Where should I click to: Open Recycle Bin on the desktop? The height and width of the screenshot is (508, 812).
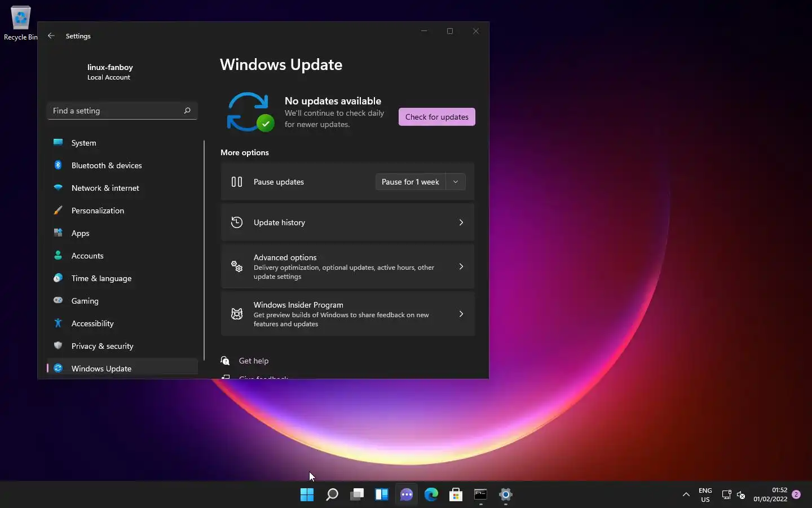20,23
